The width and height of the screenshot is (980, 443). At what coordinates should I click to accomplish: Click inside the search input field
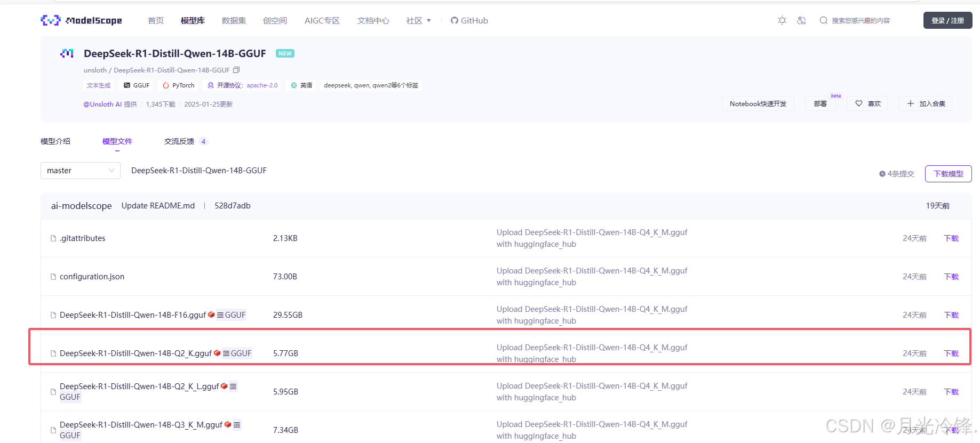pos(861,20)
